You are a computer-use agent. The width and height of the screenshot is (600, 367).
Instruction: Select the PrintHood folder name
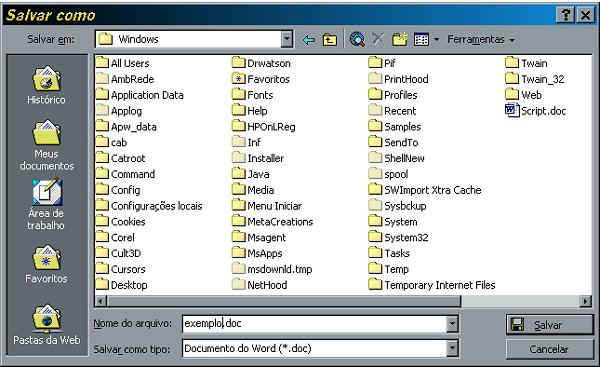click(406, 79)
